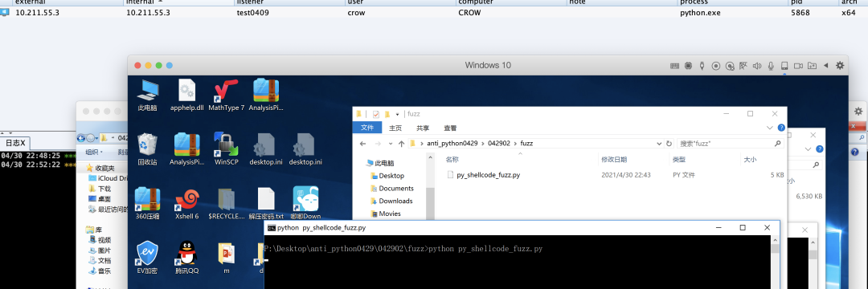868x289 pixels.
Task: Launch 嘟嘟Down desktop shortcut
Action: pyautogui.click(x=305, y=203)
